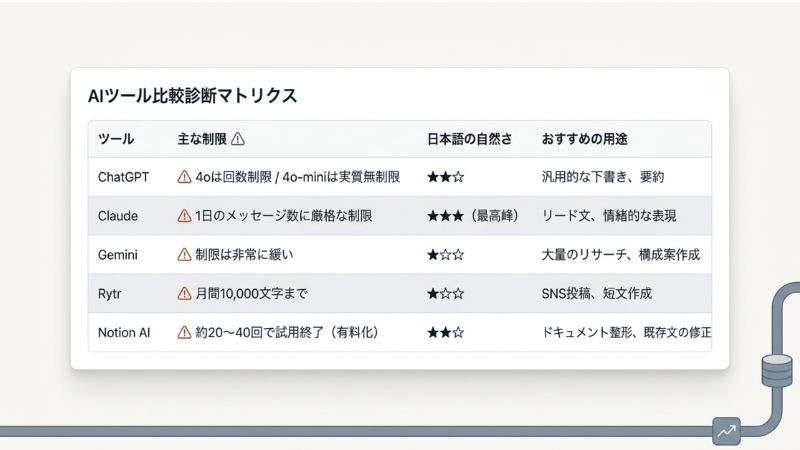Select the Notion AI tool name cell
This screenshot has width=800, height=450.
pos(124,333)
